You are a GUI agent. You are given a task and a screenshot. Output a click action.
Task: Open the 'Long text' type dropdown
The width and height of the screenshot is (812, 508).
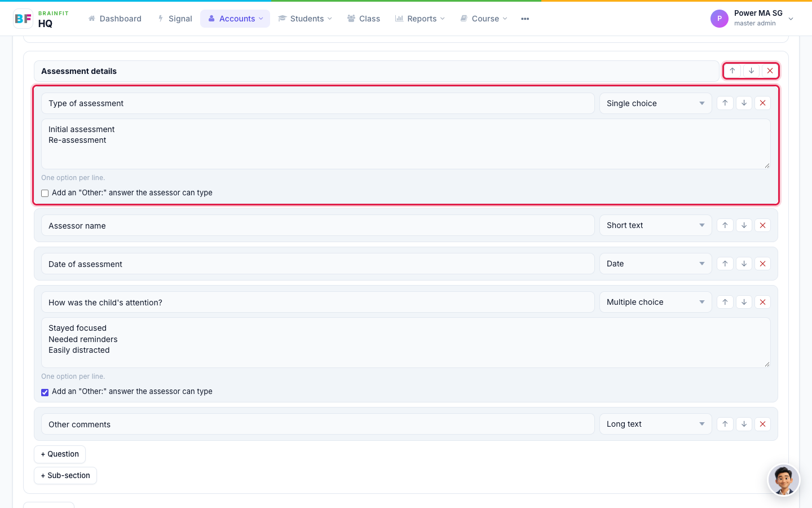pos(655,424)
